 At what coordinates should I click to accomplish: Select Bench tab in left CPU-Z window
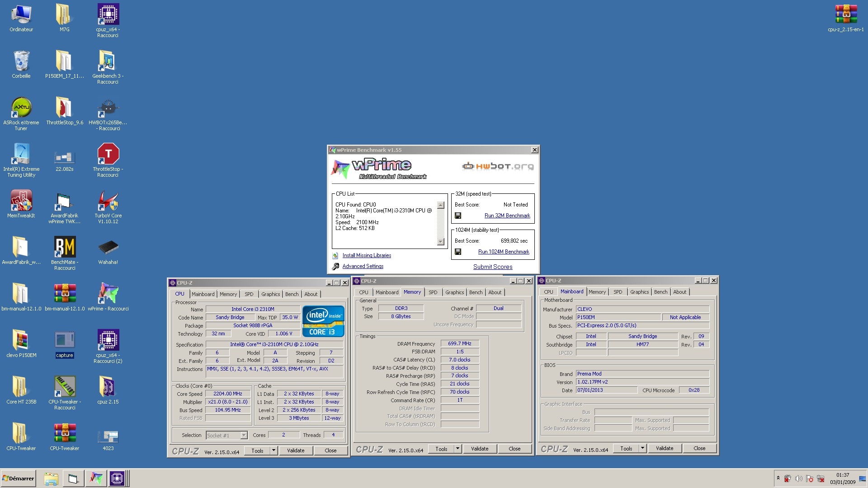pos(292,294)
